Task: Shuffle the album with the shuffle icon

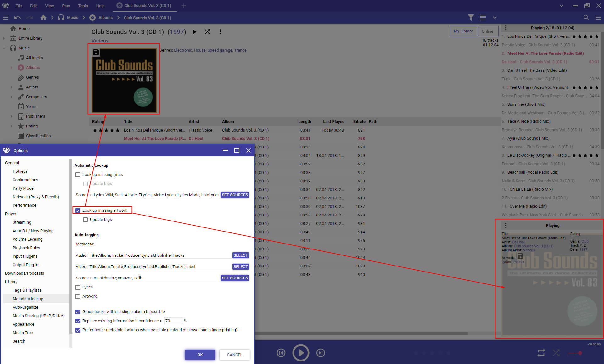Action: point(207,32)
